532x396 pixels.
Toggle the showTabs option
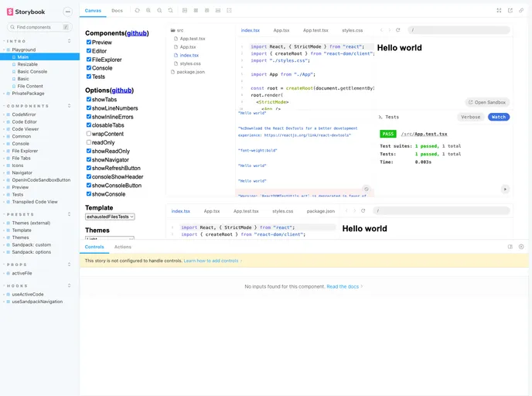pyautogui.click(x=89, y=100)
